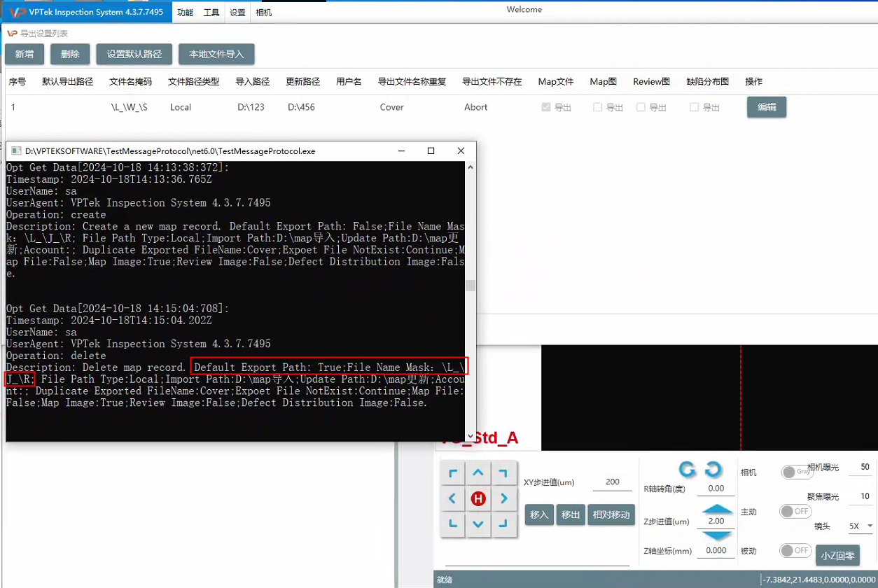
Task: Click the coordinates readout in the status bar
Action: coord(819,580)
